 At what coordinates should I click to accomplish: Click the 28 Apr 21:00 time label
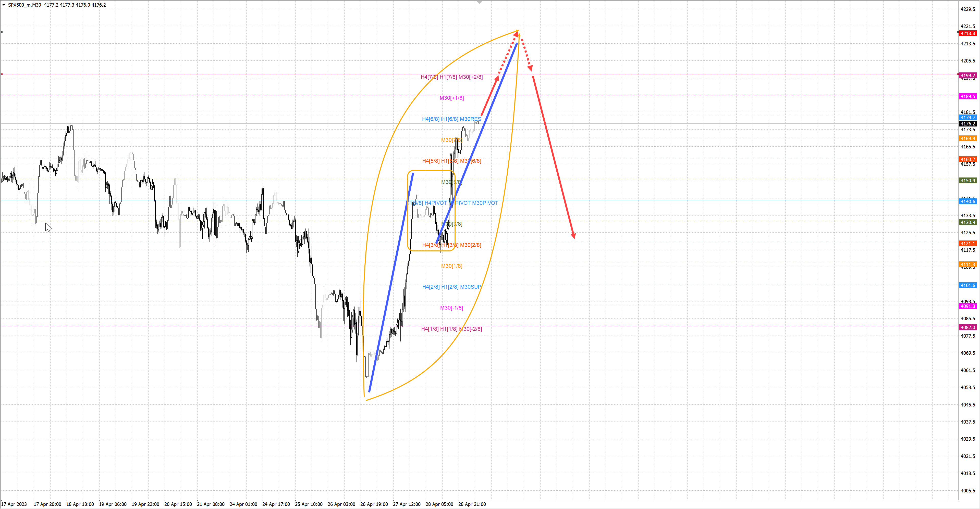tap(472, 504)
